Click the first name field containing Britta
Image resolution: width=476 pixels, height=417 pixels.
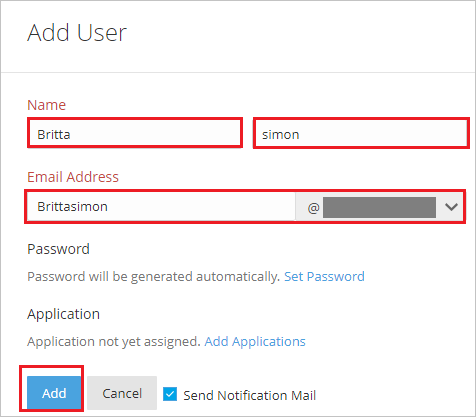[135, 133]
